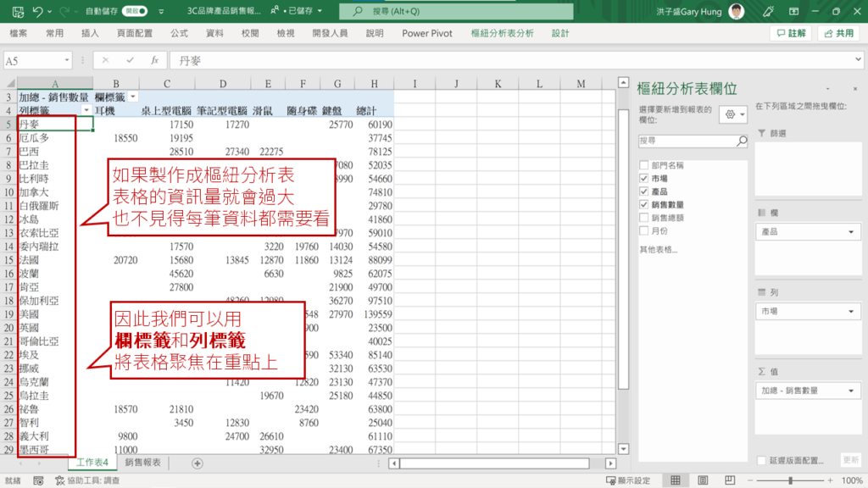Open the user account profile picture

pyautogui.click(x=737, y=11)
